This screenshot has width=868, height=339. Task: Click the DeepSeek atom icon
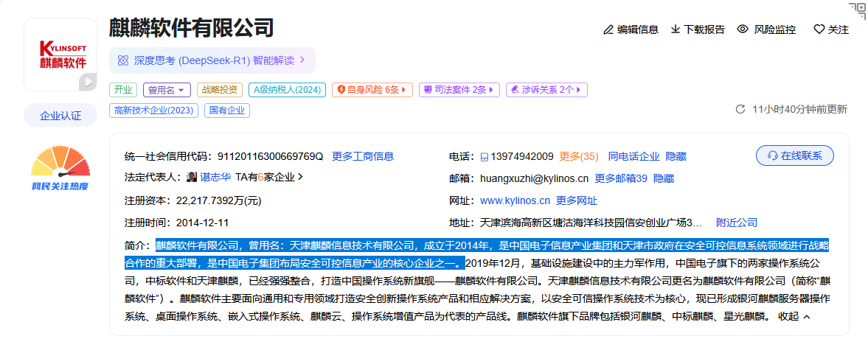(x=123, y=60)
